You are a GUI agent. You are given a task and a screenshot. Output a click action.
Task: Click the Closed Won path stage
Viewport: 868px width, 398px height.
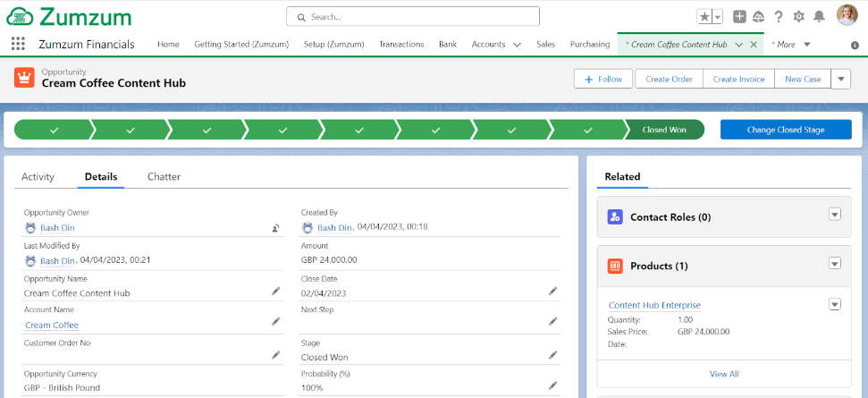click(x=663, y=130)
